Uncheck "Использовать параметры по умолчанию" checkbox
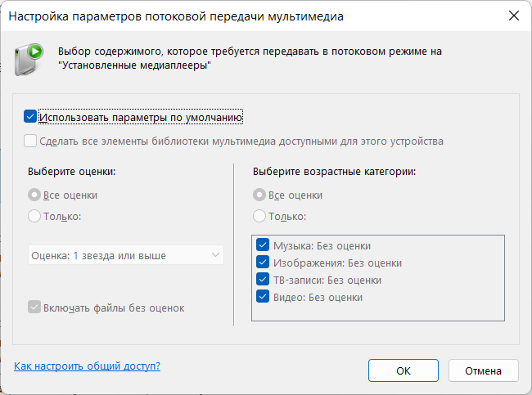Image resolution: width=532 pixels, height=395 pixels. click(30, 117)
